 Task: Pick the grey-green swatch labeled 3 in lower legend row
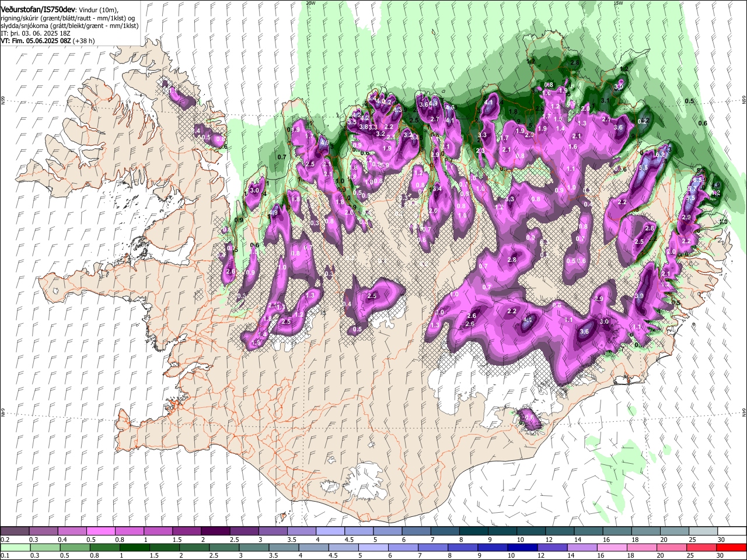click(x=254, y=547)
